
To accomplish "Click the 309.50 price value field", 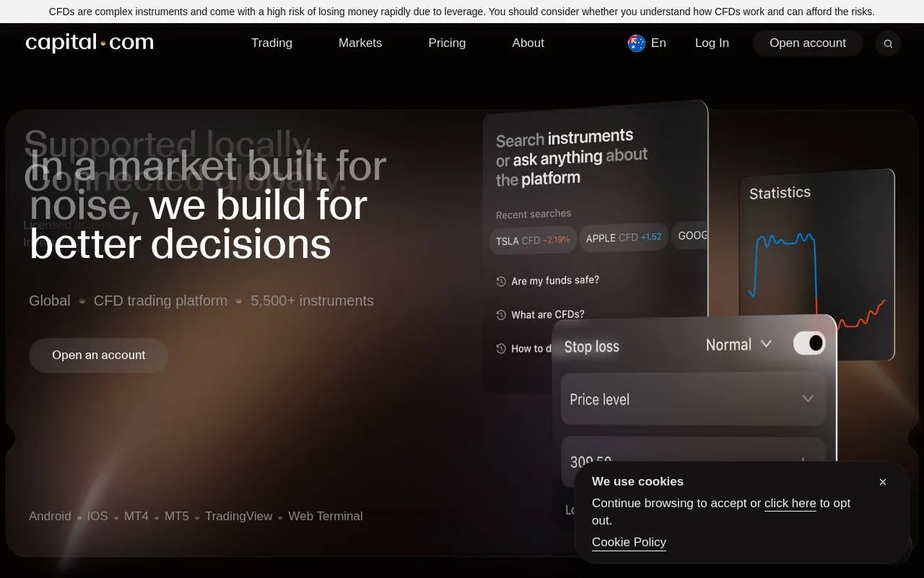I will pos(693,460).
